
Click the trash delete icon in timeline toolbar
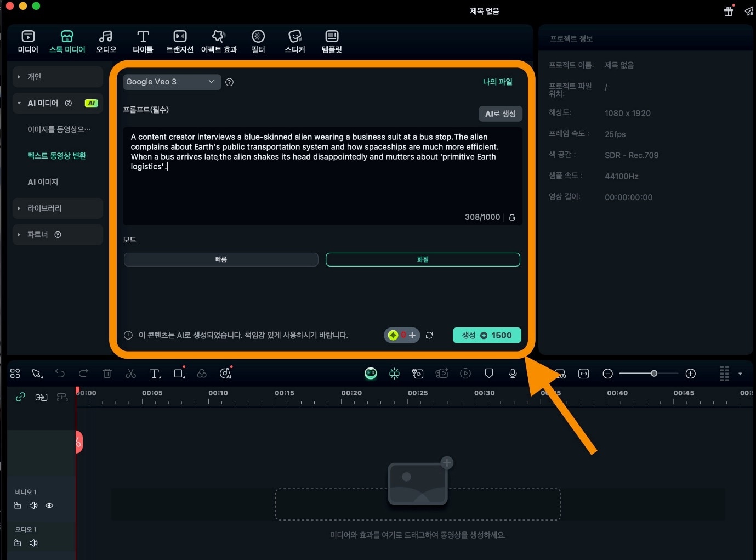tap(107, 374)
